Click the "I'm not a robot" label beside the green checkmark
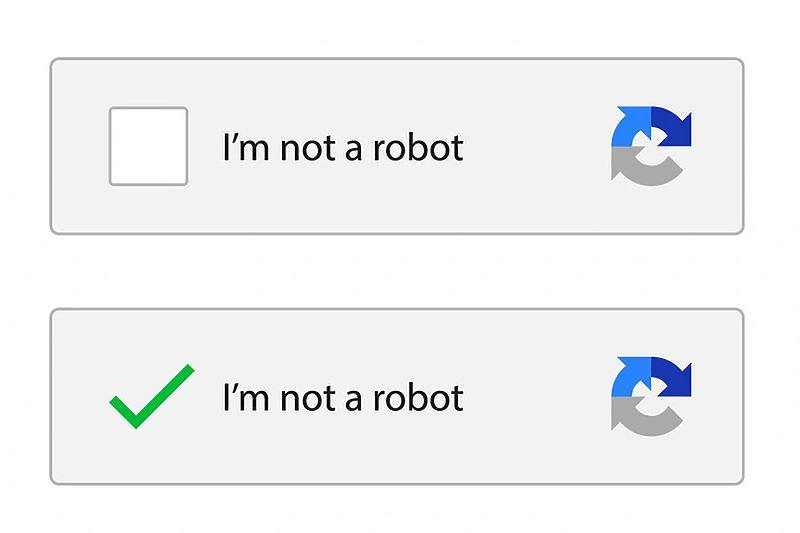 point(342,398)
